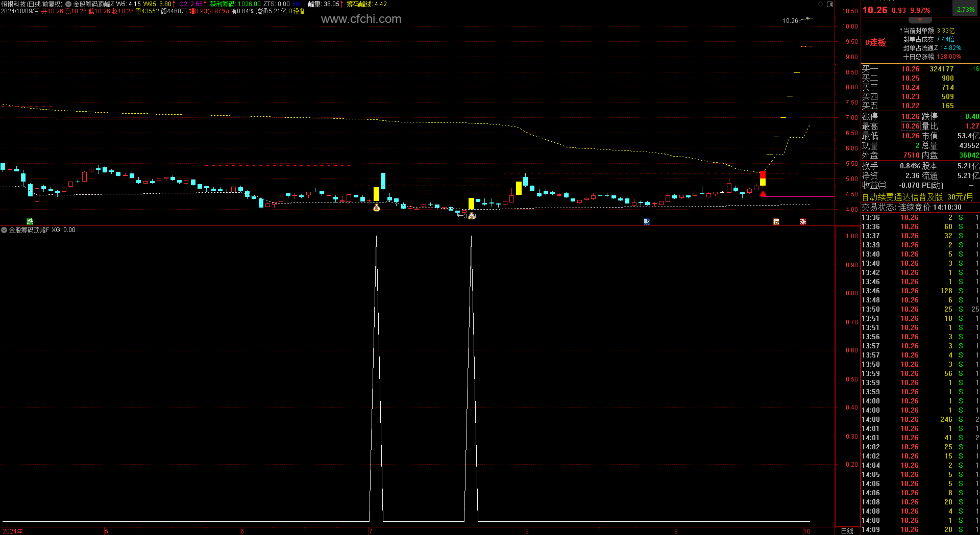Image resolution: width=980 pixels, height=535 pixels.
Task: Open indicator dropdown beside 金股筹码顶峰Z
Action: (68, 4)
